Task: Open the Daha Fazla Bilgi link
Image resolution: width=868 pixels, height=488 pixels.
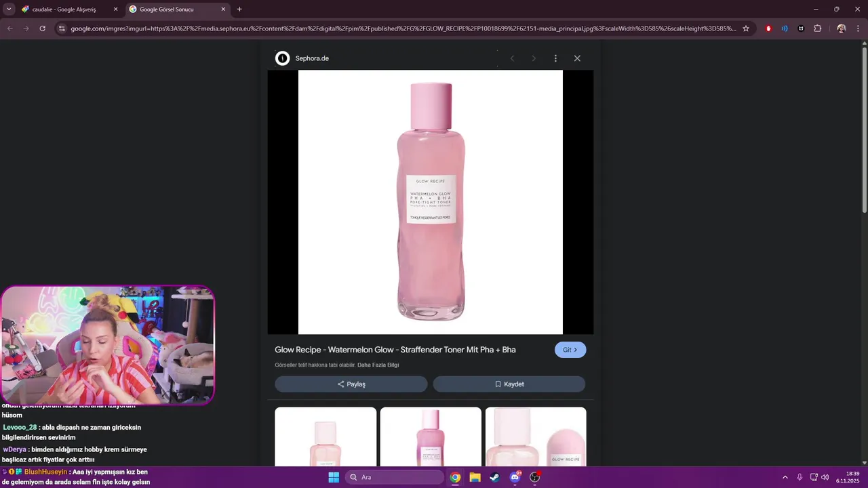Action: (378, 365)
